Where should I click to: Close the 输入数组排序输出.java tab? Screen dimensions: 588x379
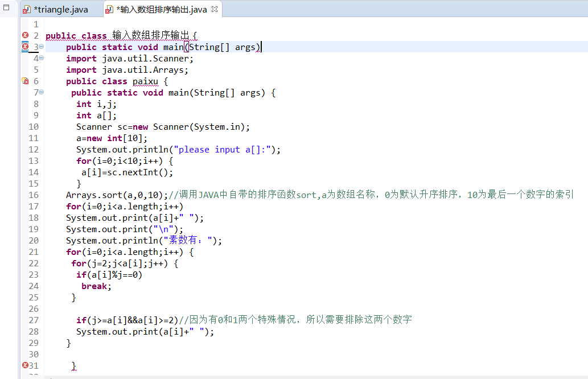pos(215,9)
